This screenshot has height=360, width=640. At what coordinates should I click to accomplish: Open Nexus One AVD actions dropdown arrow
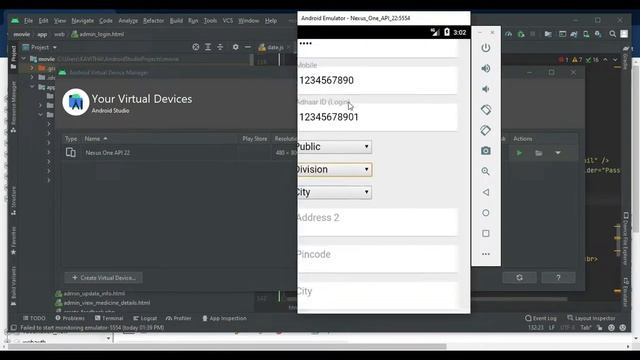(x=558, y=153)
